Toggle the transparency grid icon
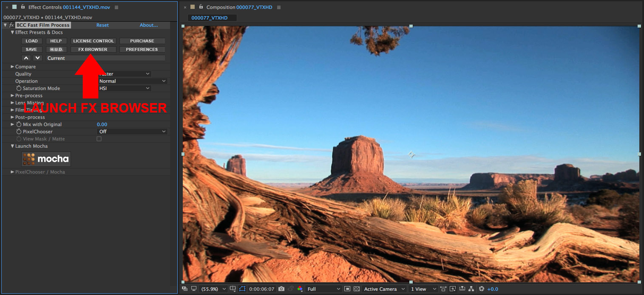 (x=357, y=289)
